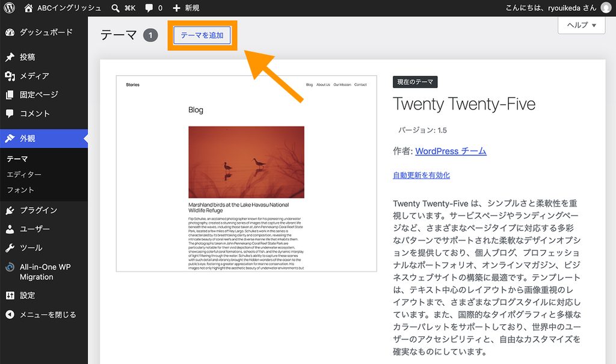Click the All-in-One WP Migration icon
The height and width of the screenshot is (364, 616).
(x=10, y=267)
